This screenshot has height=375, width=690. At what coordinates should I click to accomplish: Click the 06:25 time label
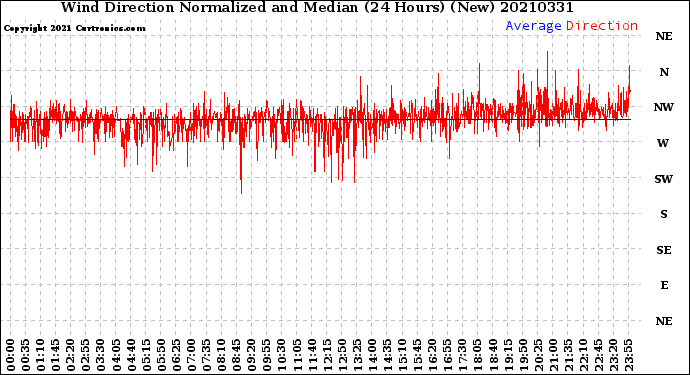point(176,355)
